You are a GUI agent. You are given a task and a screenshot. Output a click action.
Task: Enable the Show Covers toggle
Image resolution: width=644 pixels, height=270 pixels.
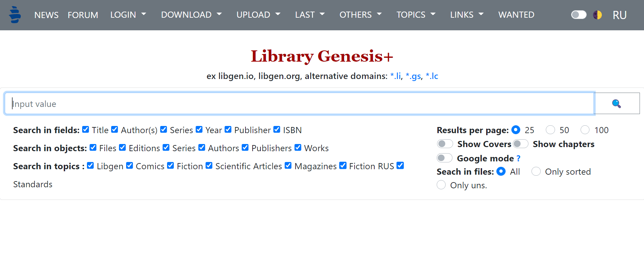click(445, 144)
